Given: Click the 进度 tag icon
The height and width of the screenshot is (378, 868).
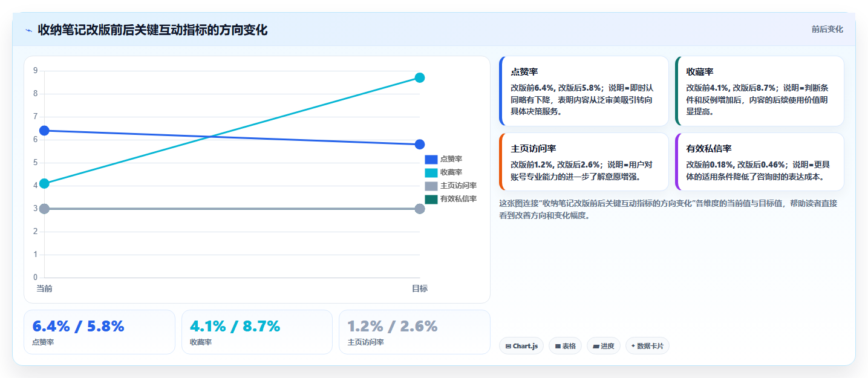Looking at the screenshot, I should tap(596, 346).
